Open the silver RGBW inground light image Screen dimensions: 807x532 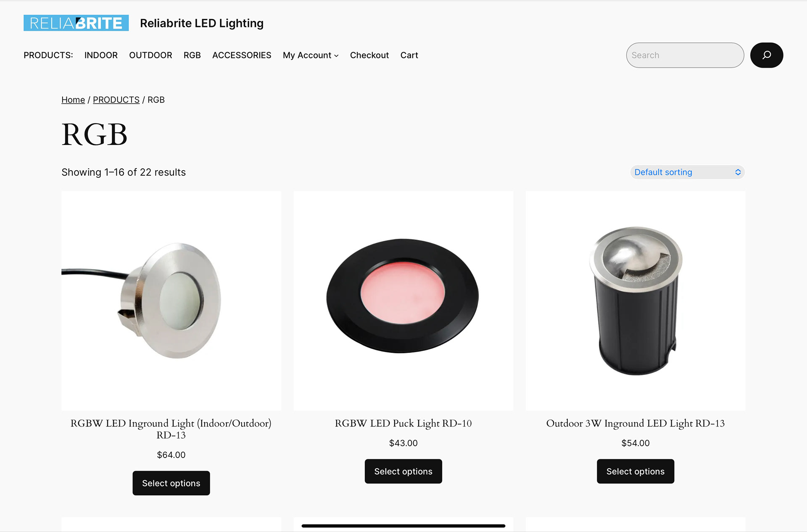click(x=171, y=300)
